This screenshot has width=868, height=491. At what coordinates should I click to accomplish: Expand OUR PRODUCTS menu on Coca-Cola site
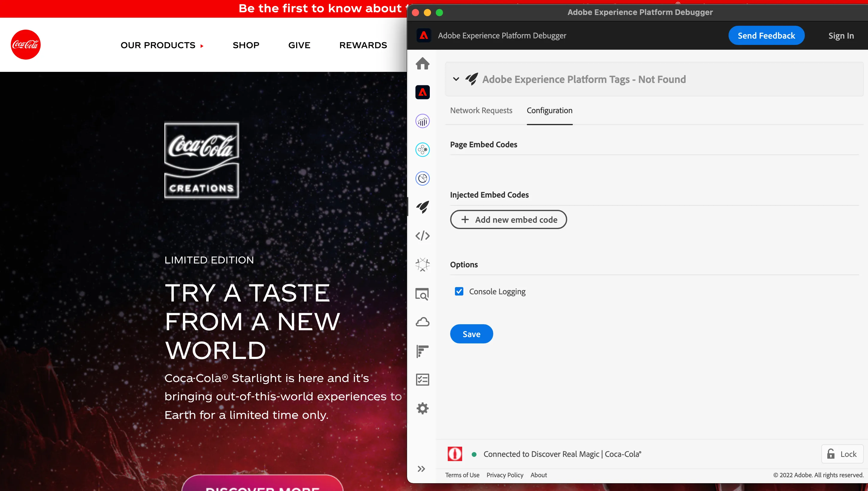click(x=162, y=45)
